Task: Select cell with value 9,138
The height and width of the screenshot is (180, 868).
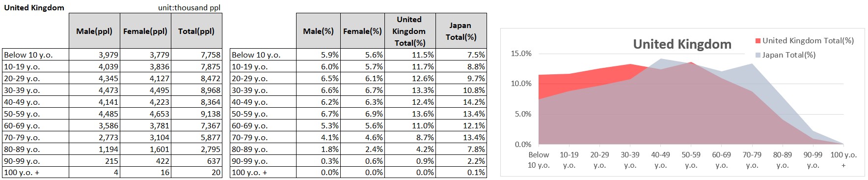Action: [x=196, y=114]
